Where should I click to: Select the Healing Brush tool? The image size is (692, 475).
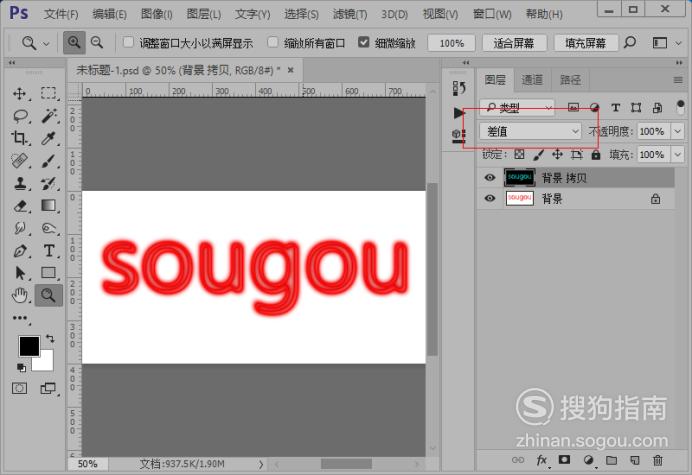pos(19,161)
